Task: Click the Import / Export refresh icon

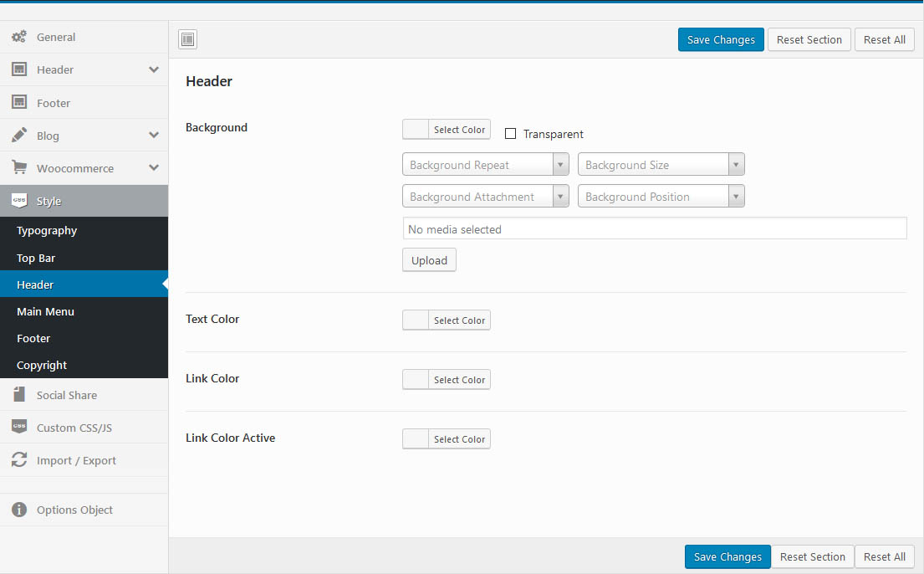Action: [19, 460]
